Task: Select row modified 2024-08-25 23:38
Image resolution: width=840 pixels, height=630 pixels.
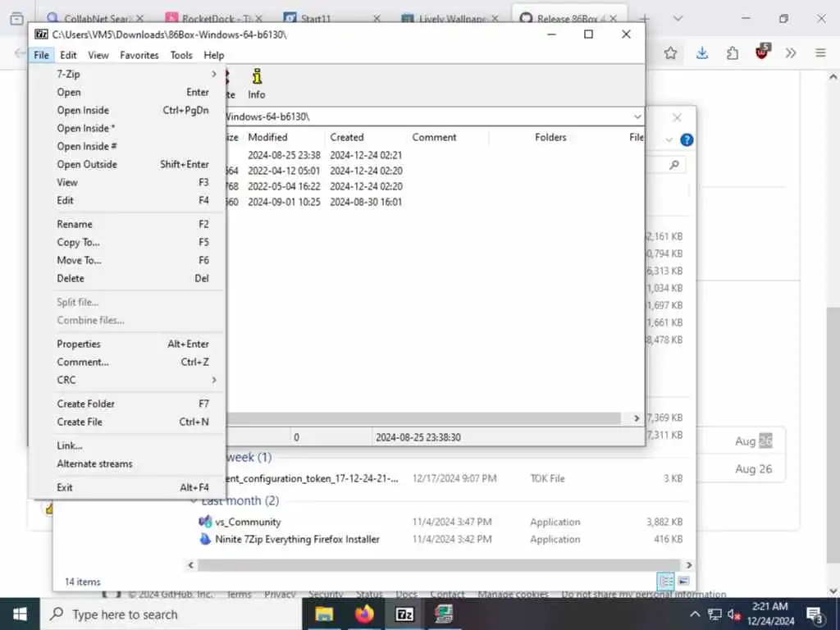Action: click(435, 155)
